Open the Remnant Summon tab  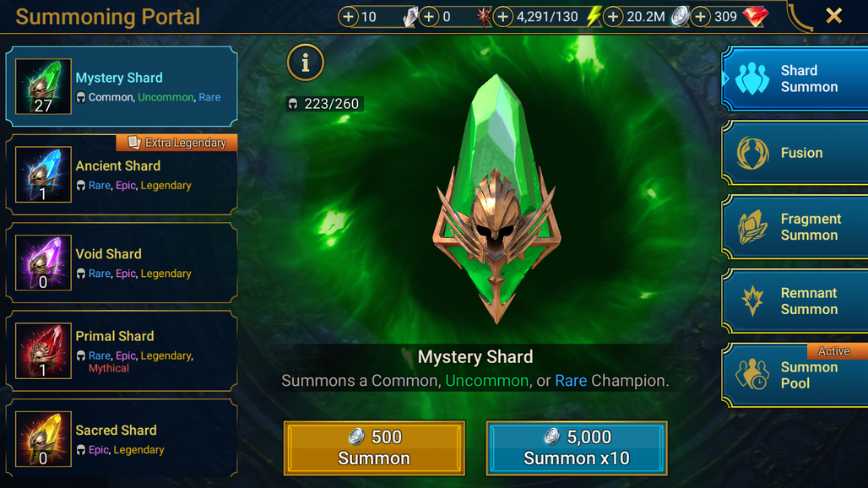(795, 301)
